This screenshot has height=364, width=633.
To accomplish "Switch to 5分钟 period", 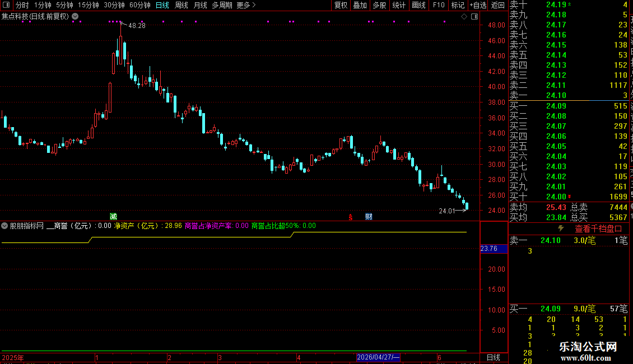I will coord(64,5).
